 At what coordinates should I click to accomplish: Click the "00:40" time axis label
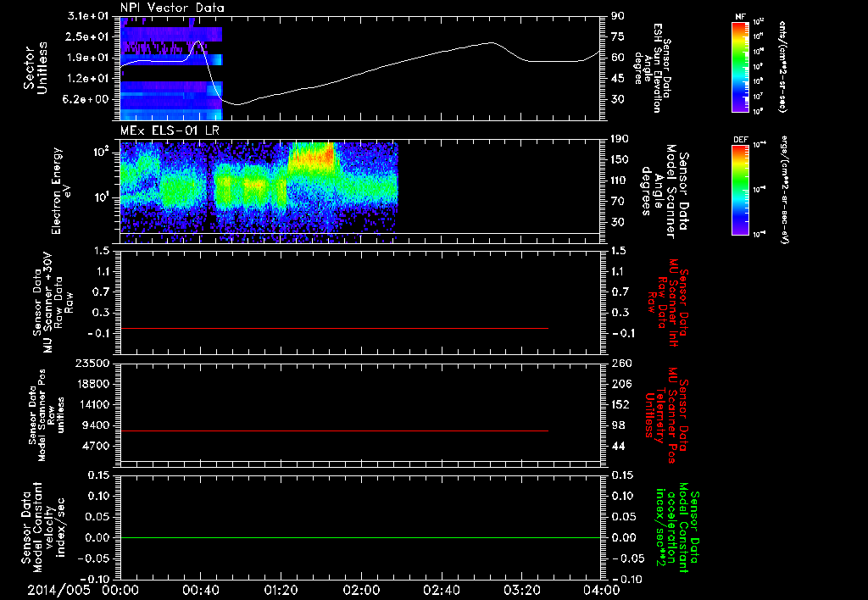(x=200, y=590)
